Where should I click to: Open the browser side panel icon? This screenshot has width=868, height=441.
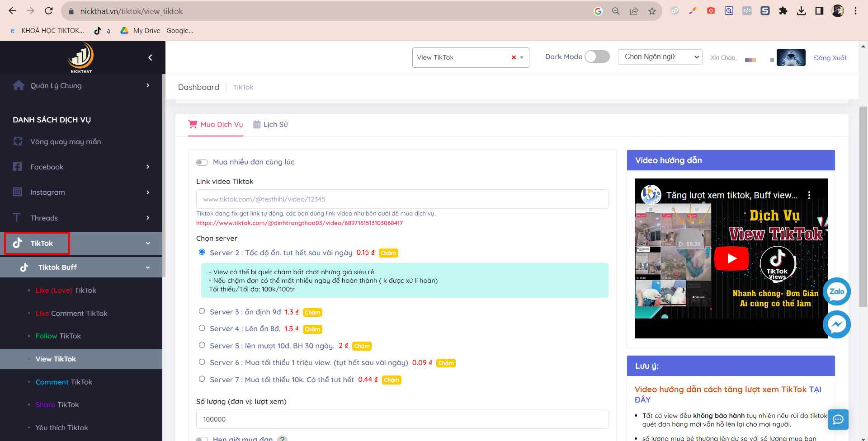[819, 11]
